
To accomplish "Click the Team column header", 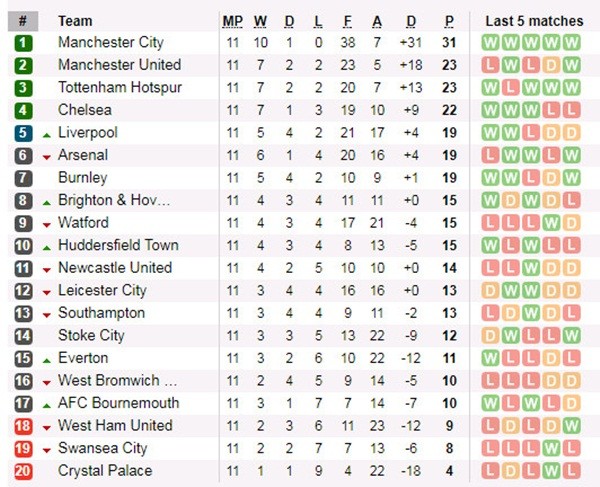I will pos(75,21).
